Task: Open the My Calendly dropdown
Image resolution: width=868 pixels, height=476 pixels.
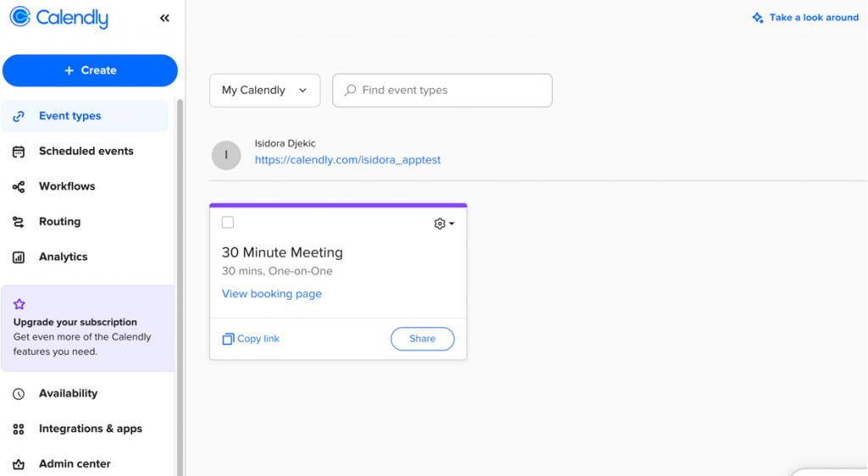Action: [264, 91]
